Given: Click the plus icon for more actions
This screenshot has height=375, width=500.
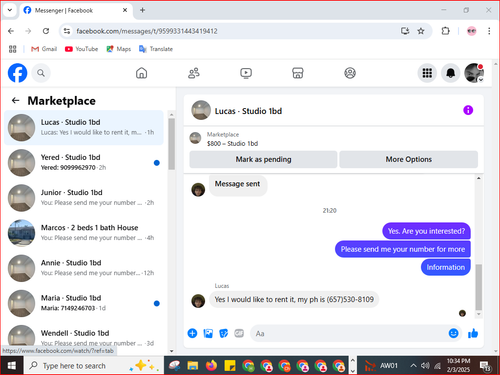Looking at the screenshot, I should click(192, 333).
